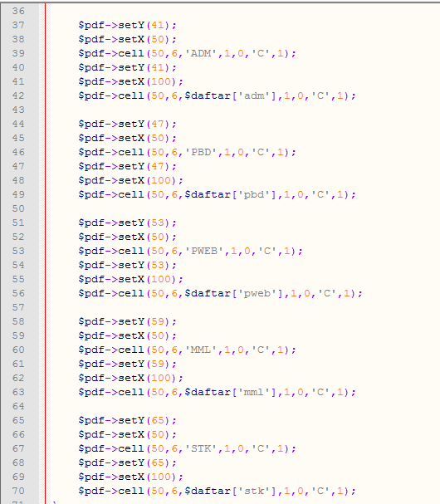Viewport: 440px width, 504px height.
Task: Click setX(100) on line 69
Action: pos(147,477)
